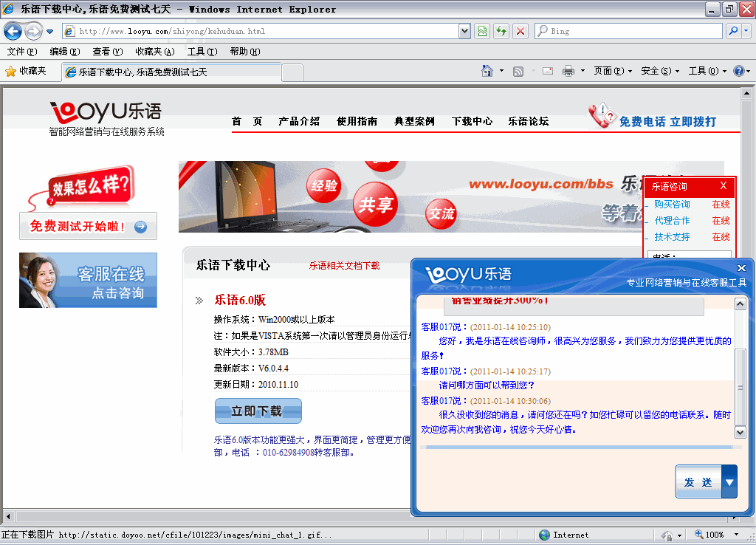Click the Internet security zone indicator

(564, 535)
